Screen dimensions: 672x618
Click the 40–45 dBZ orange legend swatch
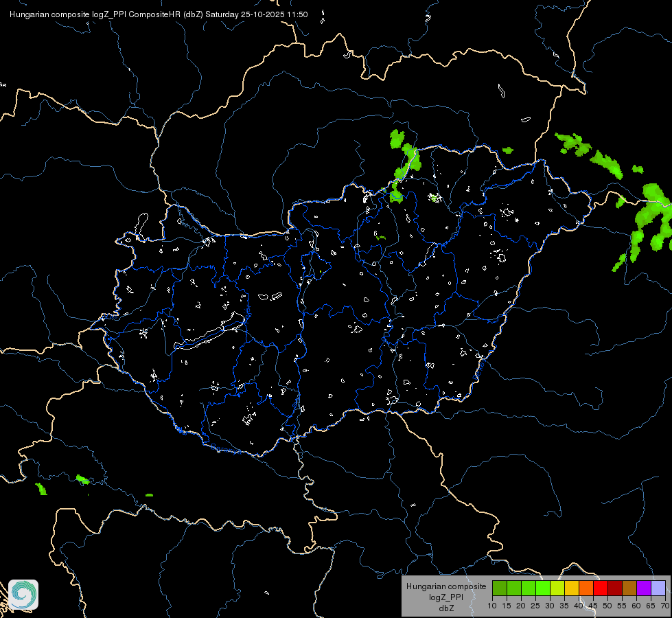(586, 588)
